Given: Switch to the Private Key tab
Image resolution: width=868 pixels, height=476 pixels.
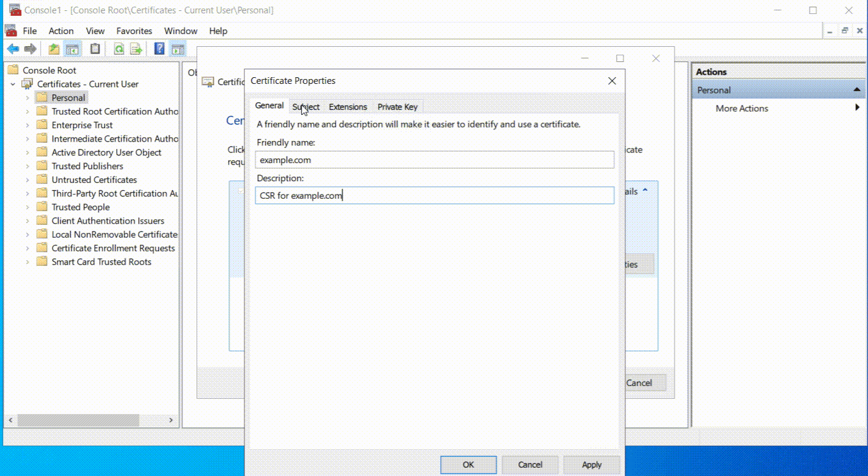Looking at the screenshot, I should [x=397, y=106].
